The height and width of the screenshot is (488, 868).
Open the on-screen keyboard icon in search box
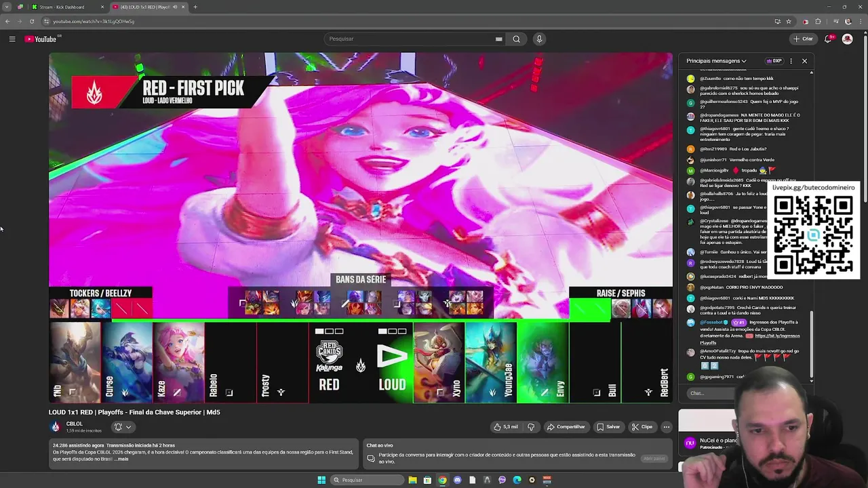499,39
